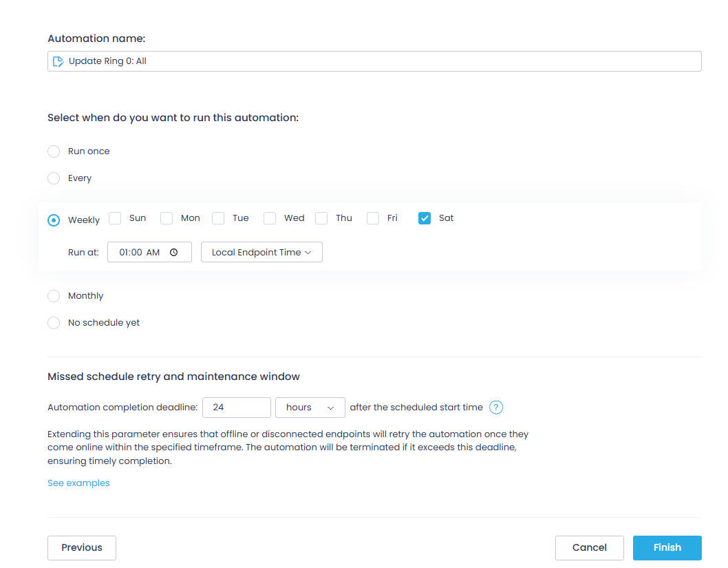The height and width of the screenshot is (568, 728).
Task: Open the hours unit dropdown
Action: (310, 408)
